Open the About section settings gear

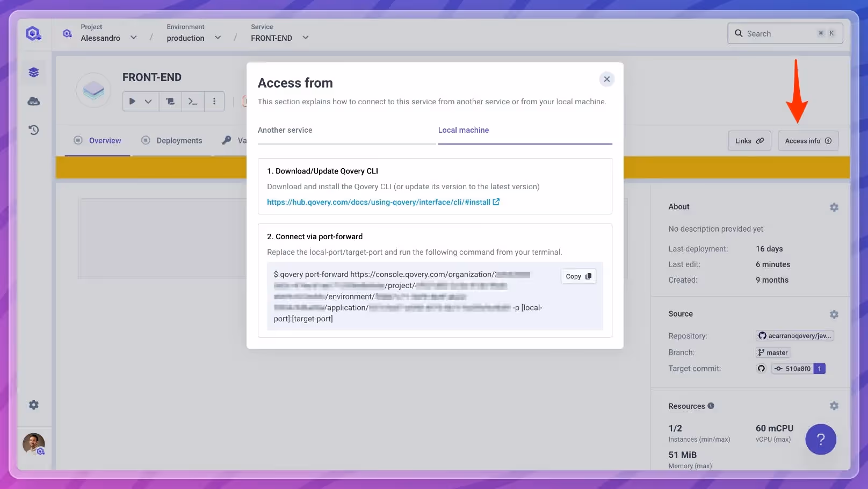(834, 207)
